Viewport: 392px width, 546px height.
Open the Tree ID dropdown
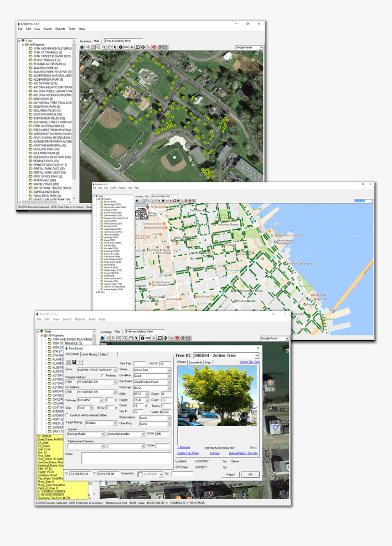click(x=257, y=355)
